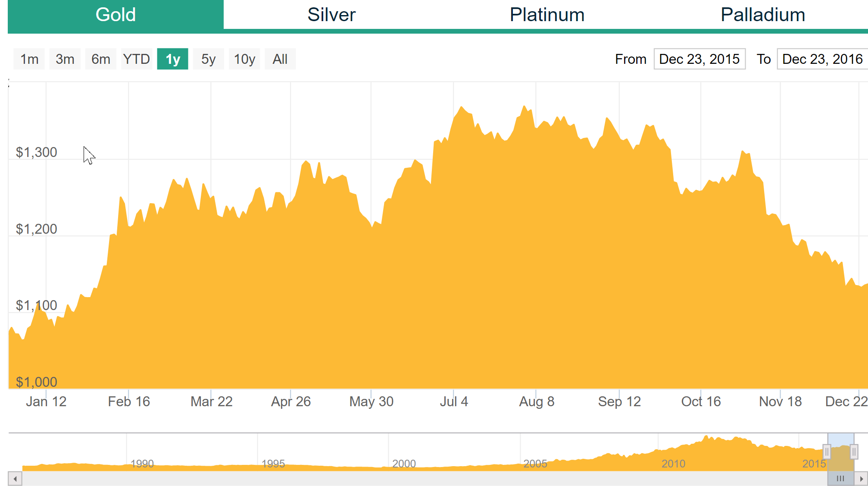Show All historical data
This screenshot has height=486, width=868.
click(x=280, y=59)
